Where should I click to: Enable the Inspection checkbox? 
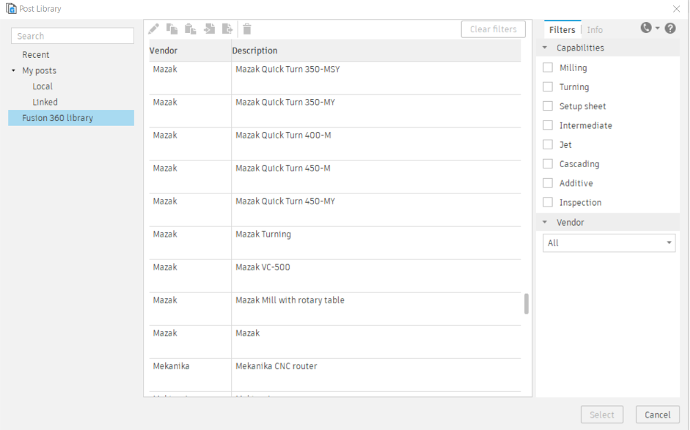click(x=548, y=202)
